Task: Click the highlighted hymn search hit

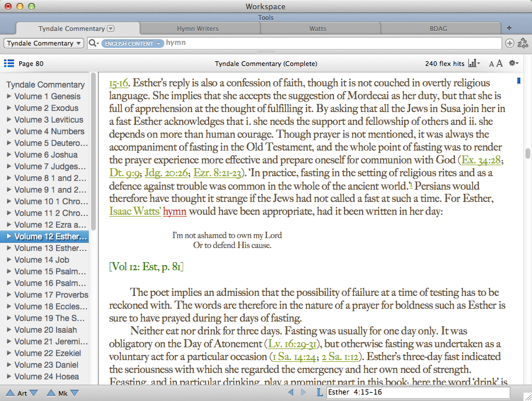Action: [175, 211]
